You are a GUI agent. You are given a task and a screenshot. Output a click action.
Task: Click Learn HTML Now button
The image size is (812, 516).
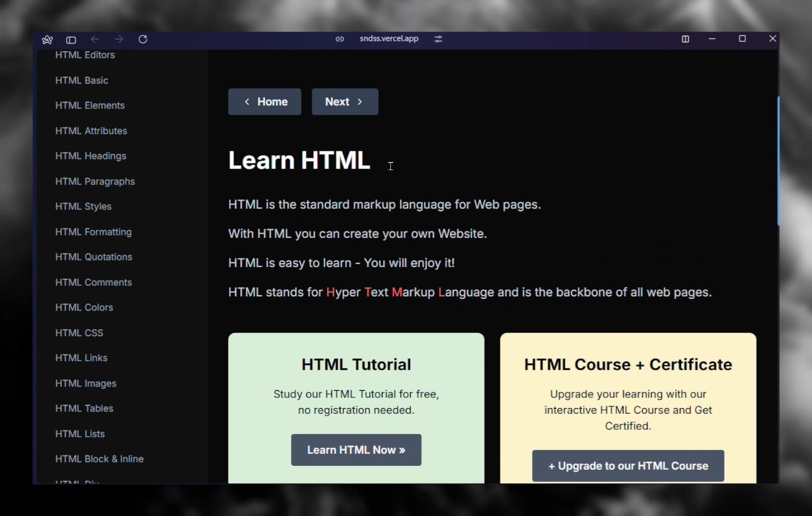(x=356, y=450)
